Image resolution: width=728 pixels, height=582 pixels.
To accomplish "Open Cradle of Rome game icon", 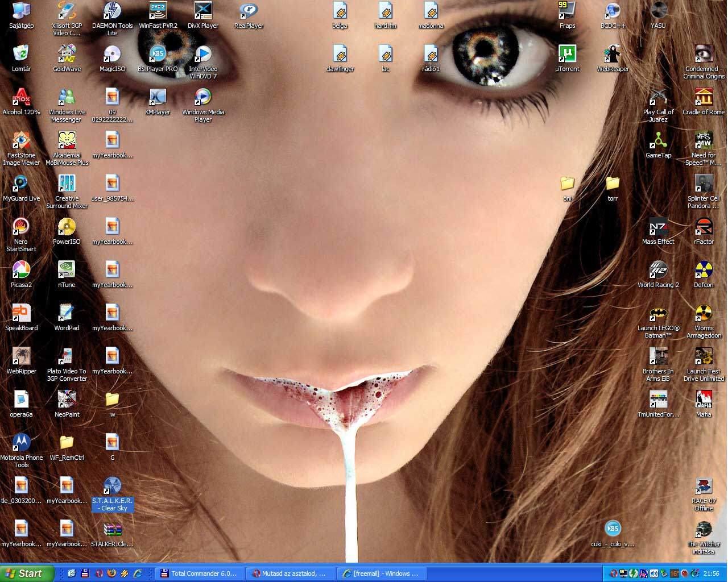I will [704, 102].
